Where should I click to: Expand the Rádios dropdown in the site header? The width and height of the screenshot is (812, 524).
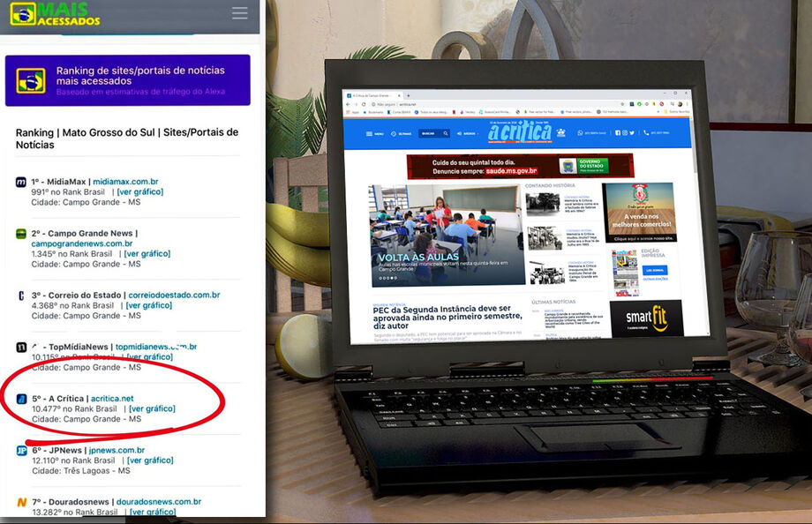(x=468, y=133)
